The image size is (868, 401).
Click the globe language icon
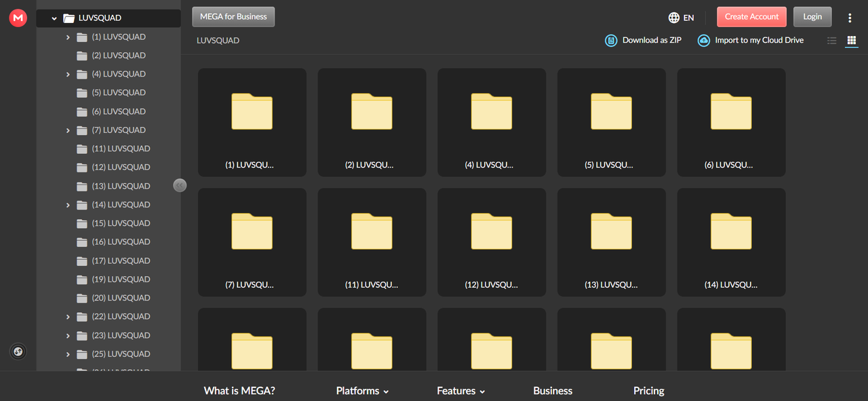coord(674,18)
